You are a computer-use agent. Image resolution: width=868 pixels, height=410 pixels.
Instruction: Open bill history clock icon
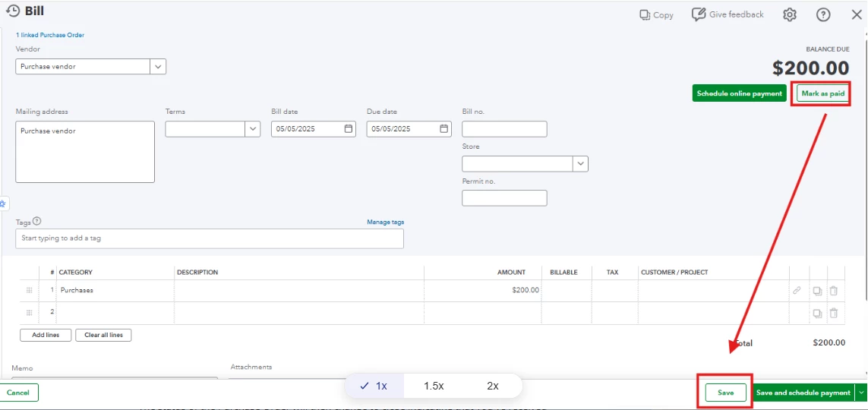[12, 11]
